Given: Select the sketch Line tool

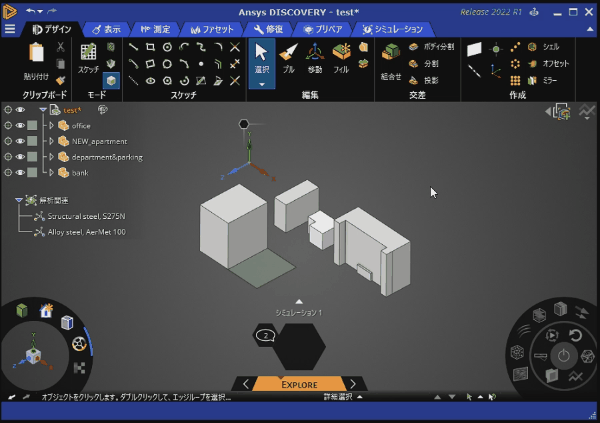Looking at the screenshot, I should click(133, 47).
